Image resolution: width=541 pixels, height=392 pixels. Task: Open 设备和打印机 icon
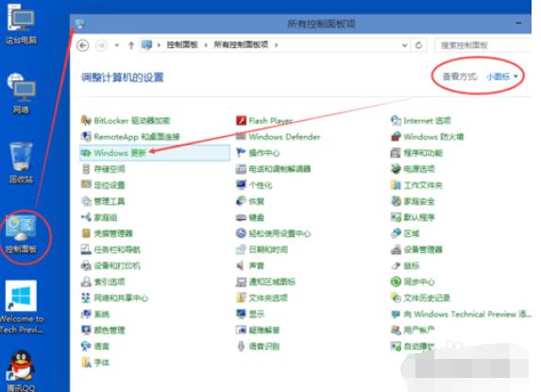pyautogui.click(x=86, y=265)
